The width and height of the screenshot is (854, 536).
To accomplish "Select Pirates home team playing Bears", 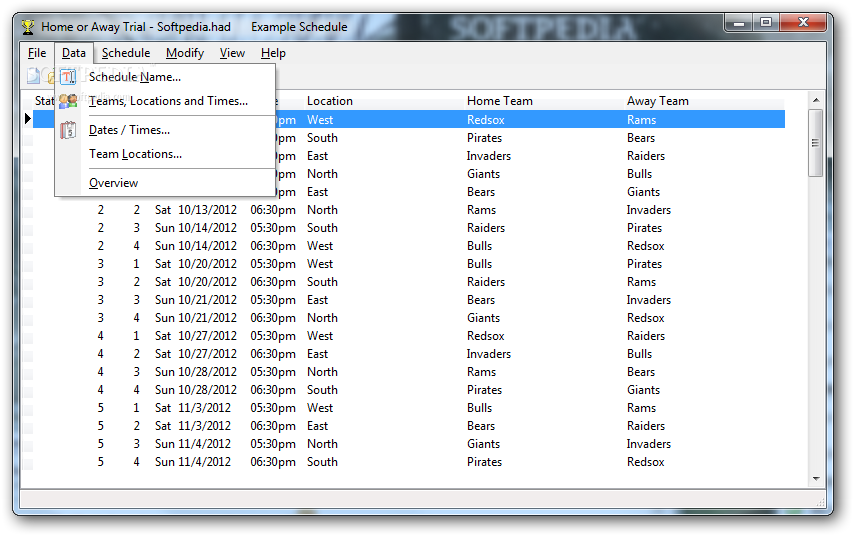I will (484, 138).
